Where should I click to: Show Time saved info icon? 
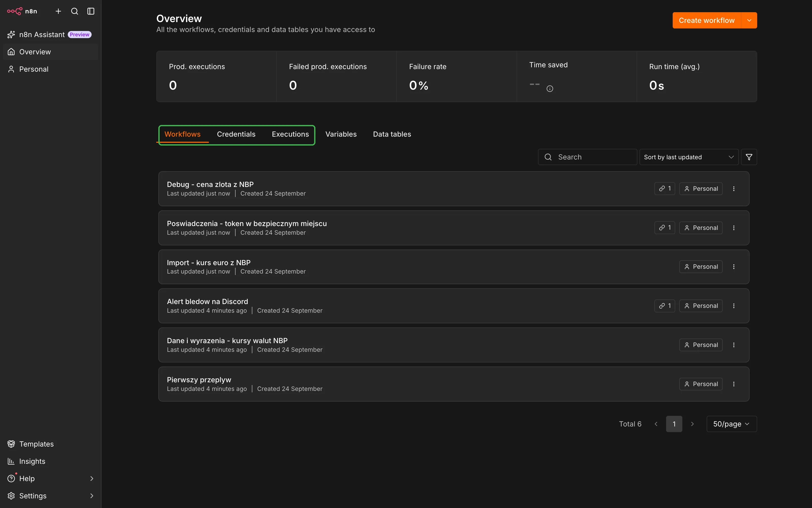tap(550, 89)
